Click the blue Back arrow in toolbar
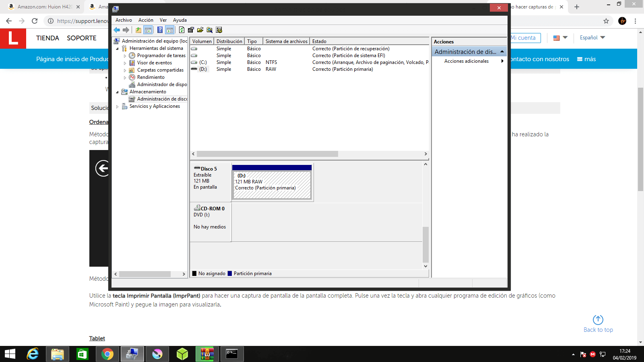This screenshot has width=644, height=362. (117, 30)
